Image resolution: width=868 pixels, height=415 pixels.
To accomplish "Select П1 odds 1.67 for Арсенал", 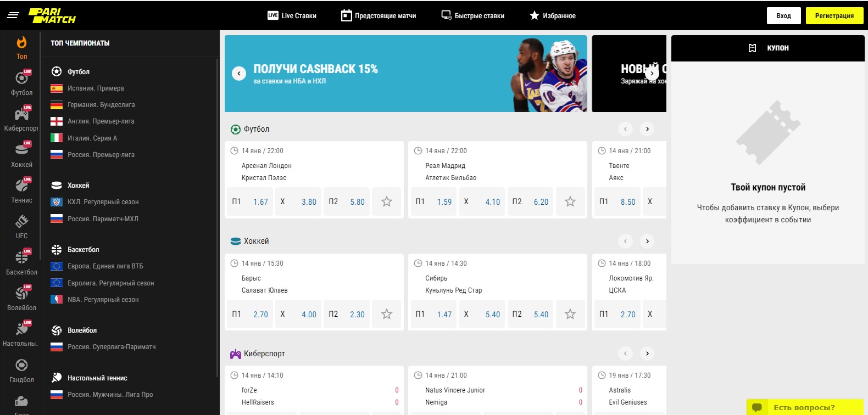I will pyautogui.click(x=250, y=201).
